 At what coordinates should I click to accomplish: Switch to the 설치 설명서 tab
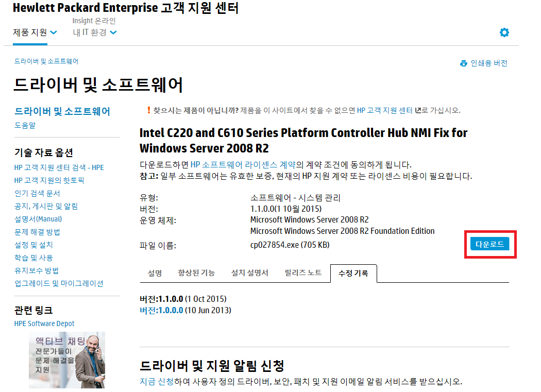click(x=249, y=273)
